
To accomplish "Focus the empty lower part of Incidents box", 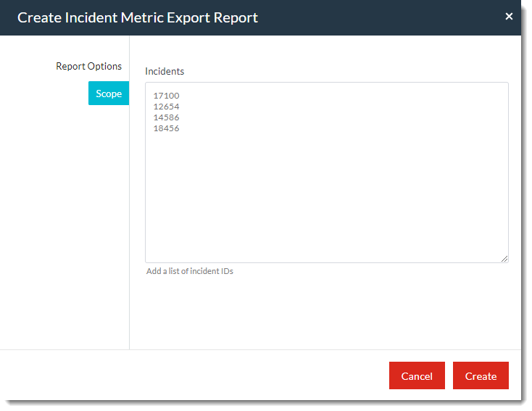I will pos(326,203).
